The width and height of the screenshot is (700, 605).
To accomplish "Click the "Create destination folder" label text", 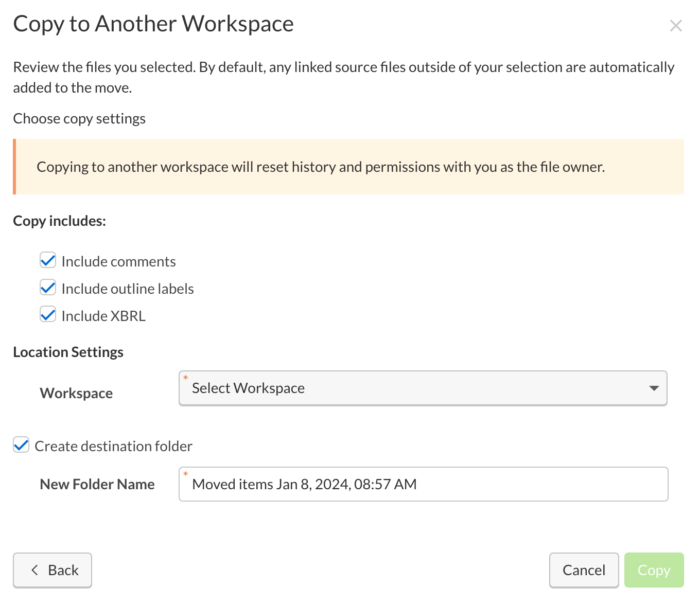I will pos(113,446).
